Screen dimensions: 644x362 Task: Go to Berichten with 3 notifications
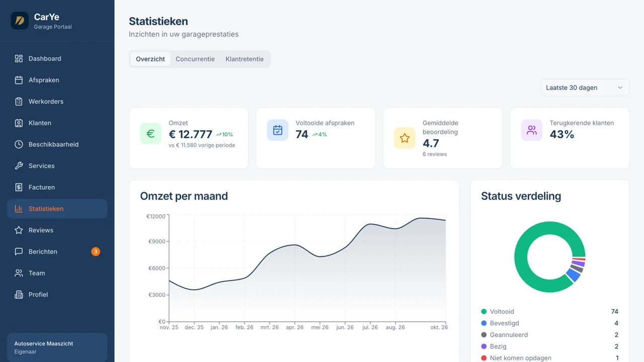click(57, 251)
